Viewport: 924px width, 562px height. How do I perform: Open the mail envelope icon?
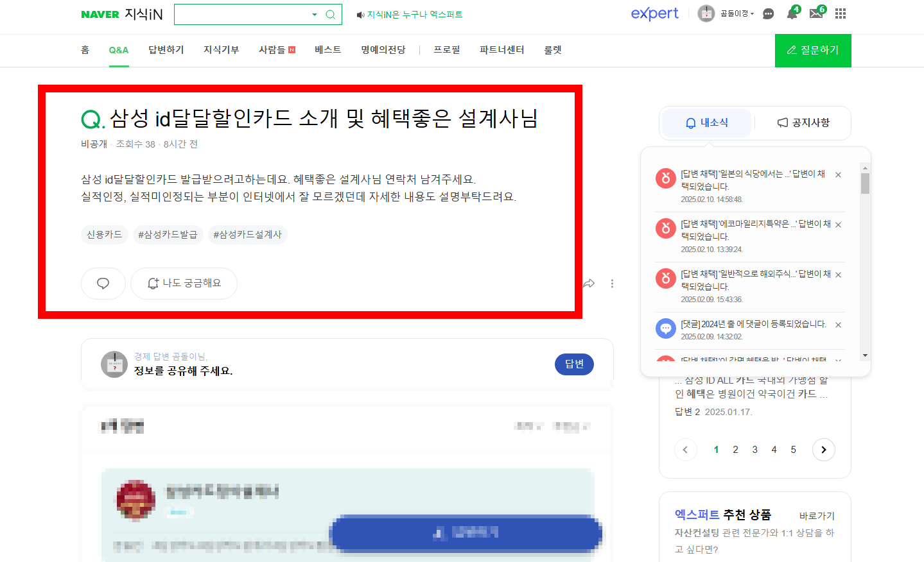pos(816,13)
